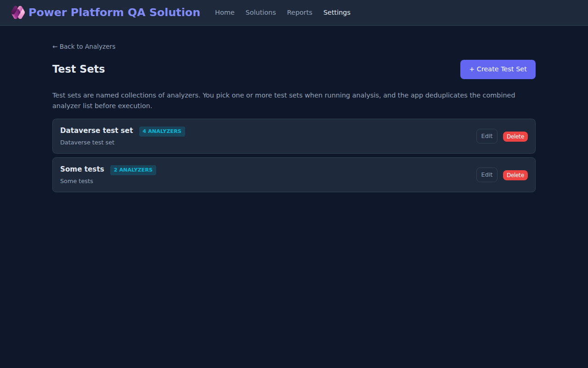Select the Dataverse test set title
This screenshot has width=588, height=368.
click(96, 131)
